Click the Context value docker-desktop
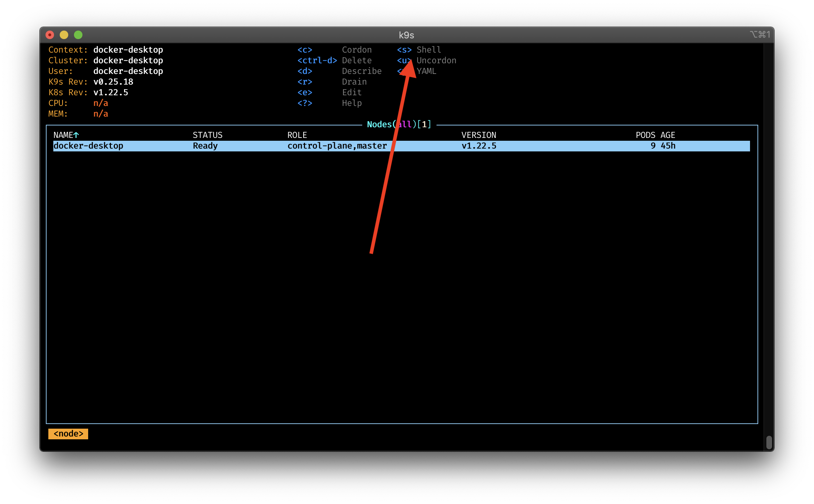814x504 pixels. (x=128, y=50)
